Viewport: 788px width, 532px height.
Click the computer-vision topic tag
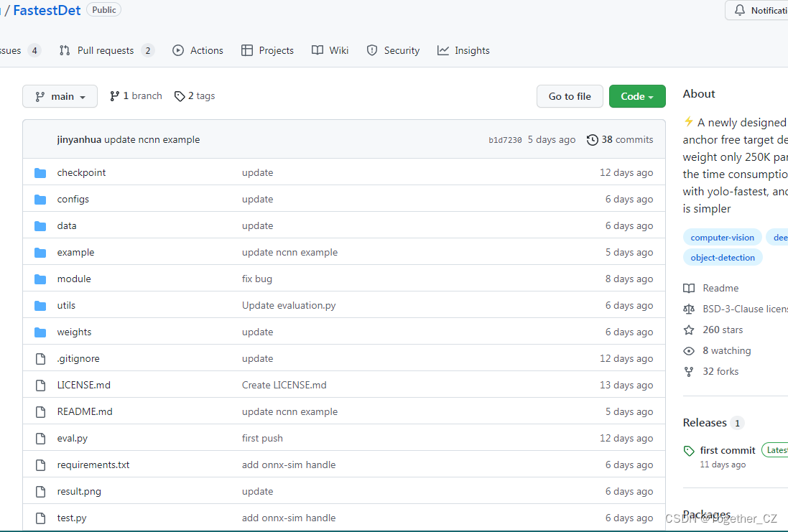click(722, 238)
